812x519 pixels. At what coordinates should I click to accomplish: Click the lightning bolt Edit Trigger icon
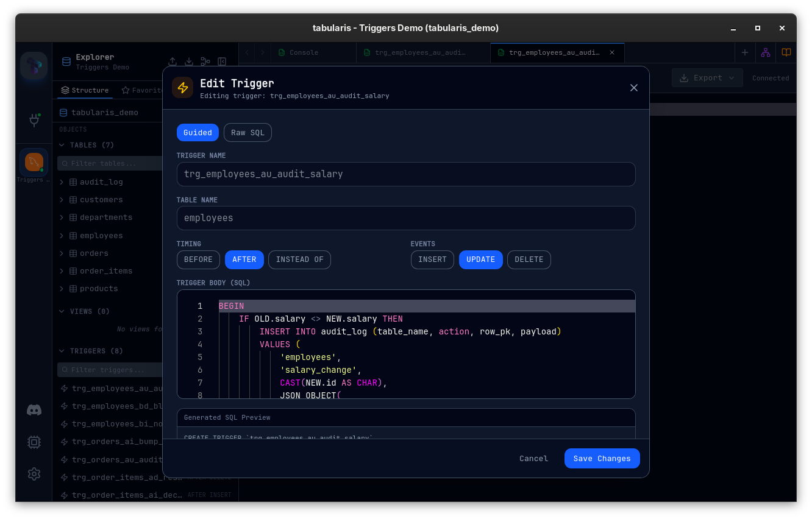click(x=183, y=88)
